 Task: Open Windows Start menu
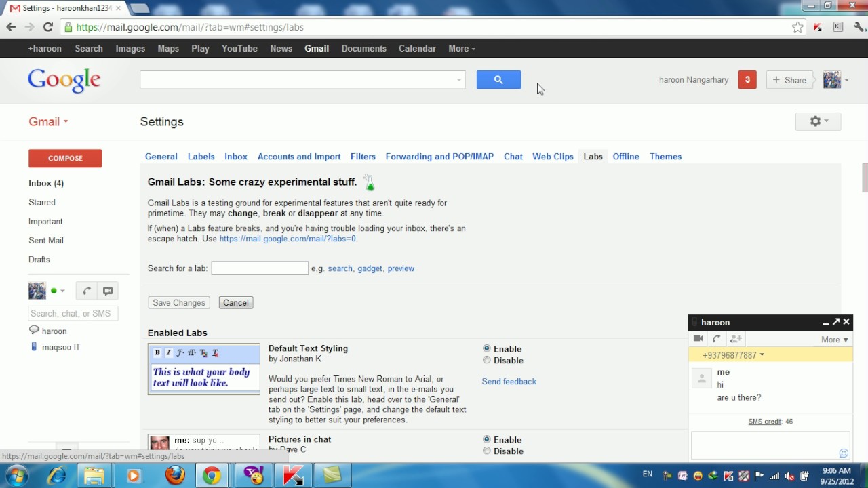pos(18,475)
